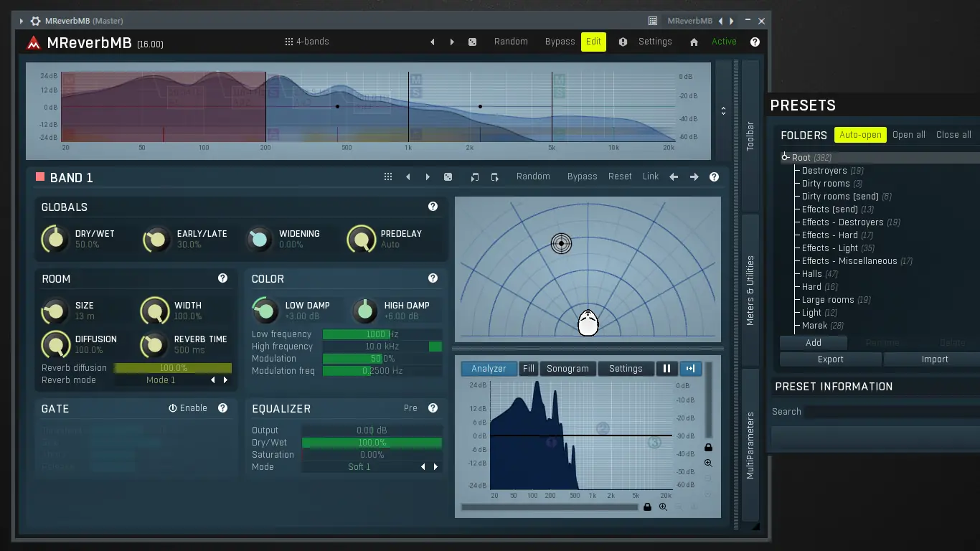The width and height of the screenshot is (980, 551).
Task: Click the analyzer zoom magnifier icon
Action: (708, 463)
